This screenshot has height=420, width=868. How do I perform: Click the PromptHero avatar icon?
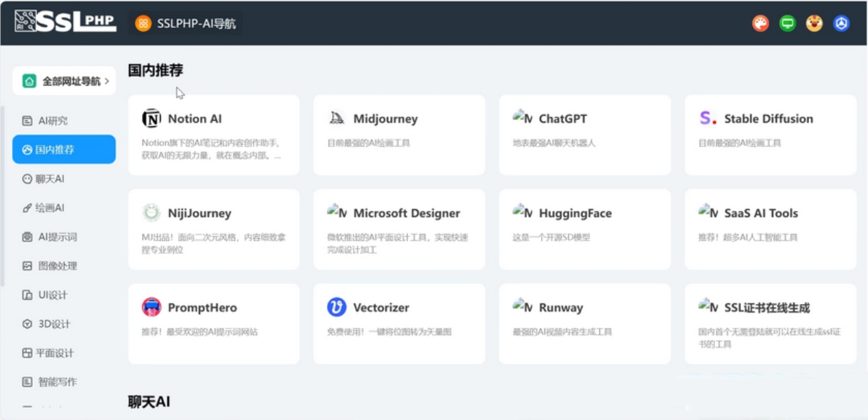click(152, 308)
